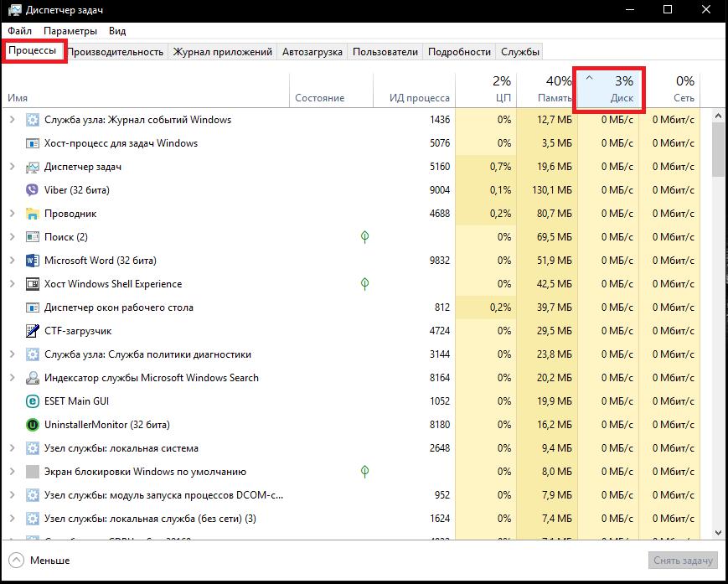728x584 pixels.
Task: Sort by the ИД процесса column header
Action: [414, 90]
